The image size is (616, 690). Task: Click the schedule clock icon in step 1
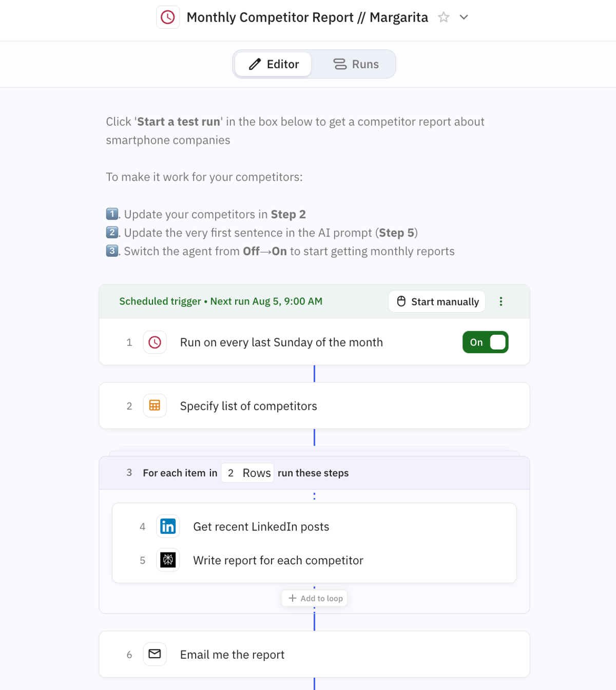155,342
